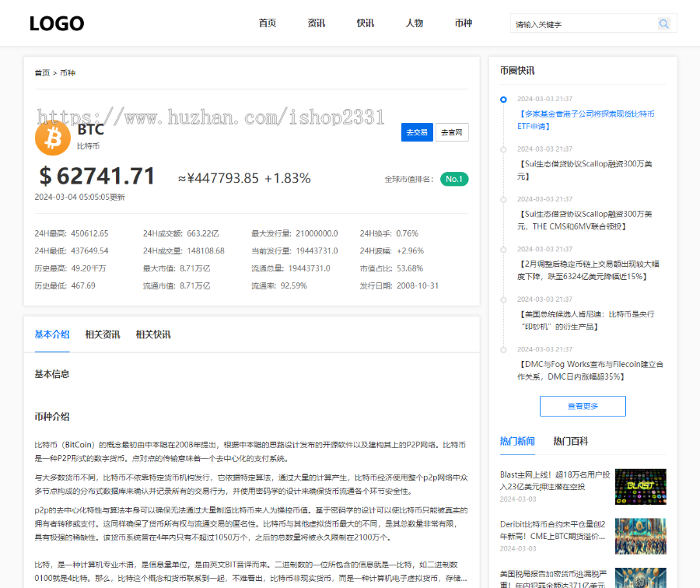The image size is (700, 588).
Task: Click the 流通率 92.59% value
Action: [293, 285]
